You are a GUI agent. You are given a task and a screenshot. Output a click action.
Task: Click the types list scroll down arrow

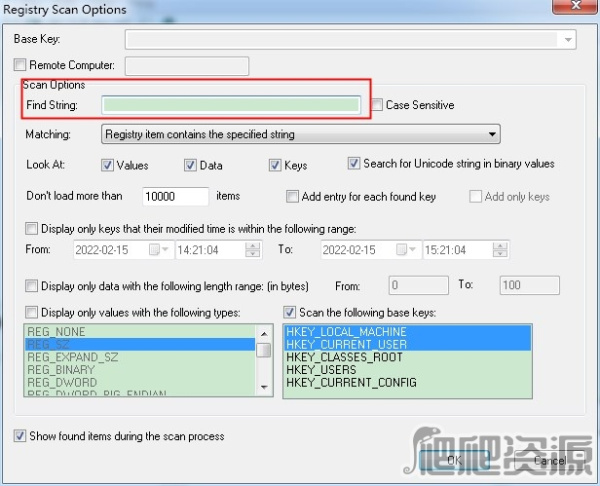click(x=264, y=387)
